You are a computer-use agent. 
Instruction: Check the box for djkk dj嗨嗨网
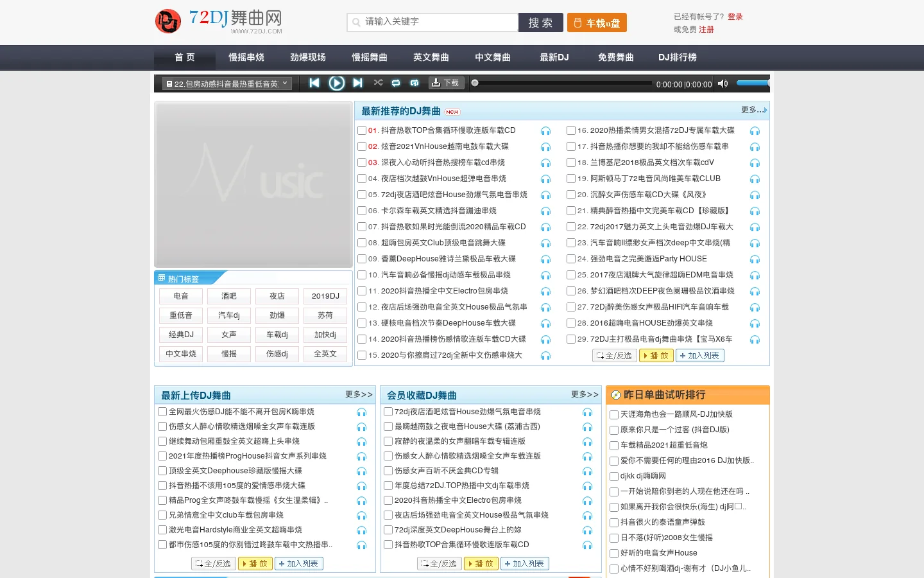[x=614, y=477]
